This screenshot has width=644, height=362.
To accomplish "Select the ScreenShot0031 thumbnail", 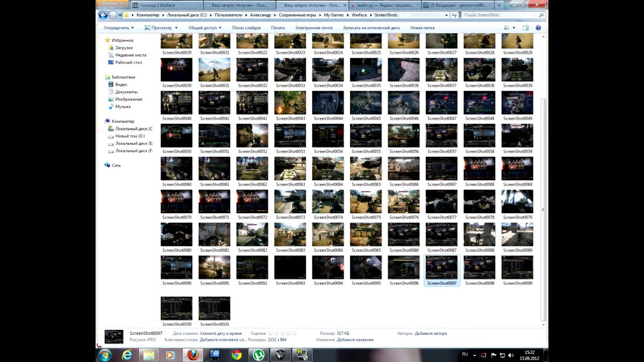I will [x=214, y=73].
